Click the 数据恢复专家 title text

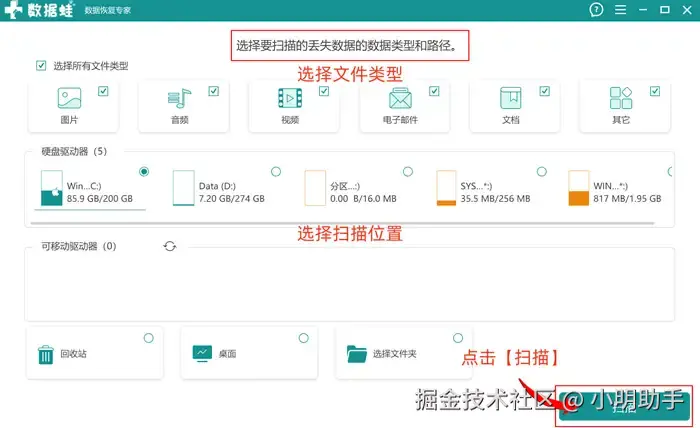pos(108,10)
